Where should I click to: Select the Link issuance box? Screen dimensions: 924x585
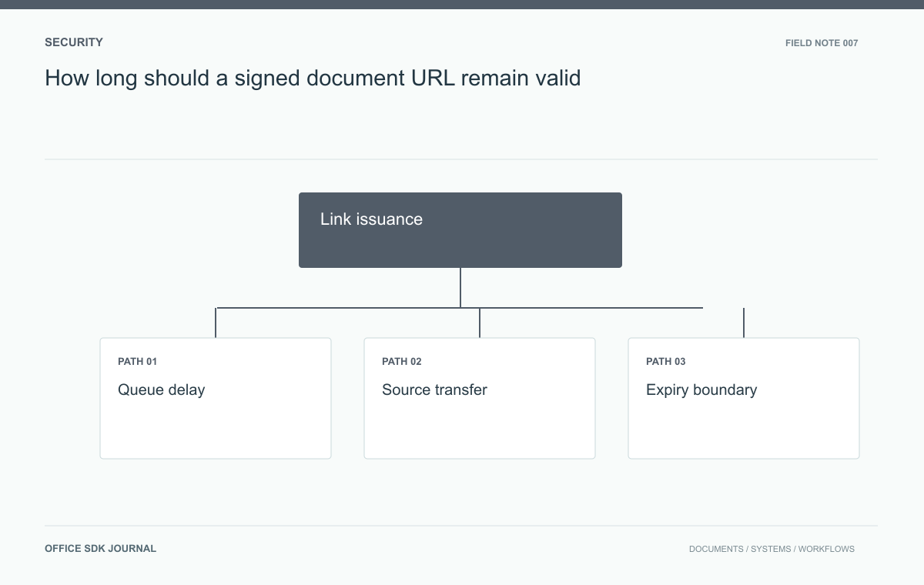(x=460, y=230)
